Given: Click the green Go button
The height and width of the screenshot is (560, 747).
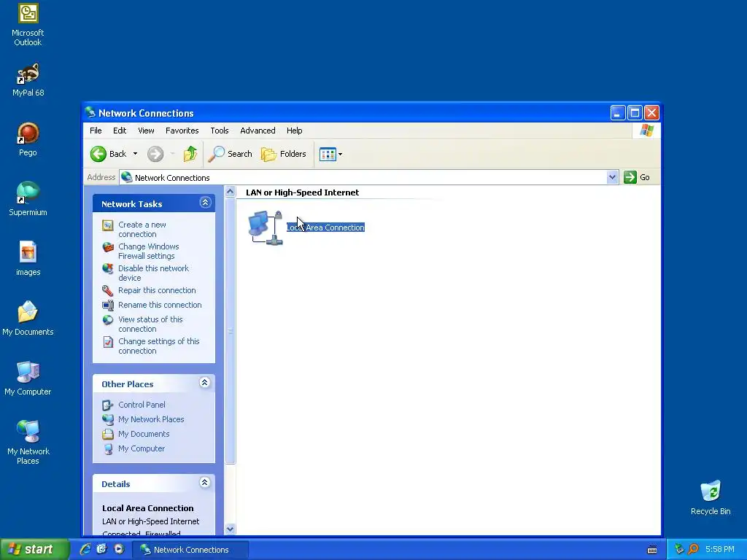Looking at the screenshot, I should tap(638, 177).
